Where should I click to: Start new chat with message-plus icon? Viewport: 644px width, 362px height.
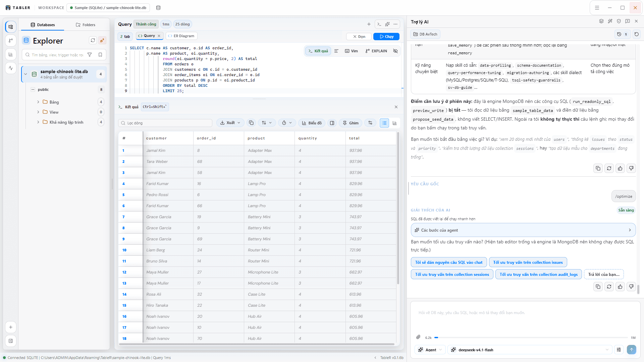tap(628, 21)
